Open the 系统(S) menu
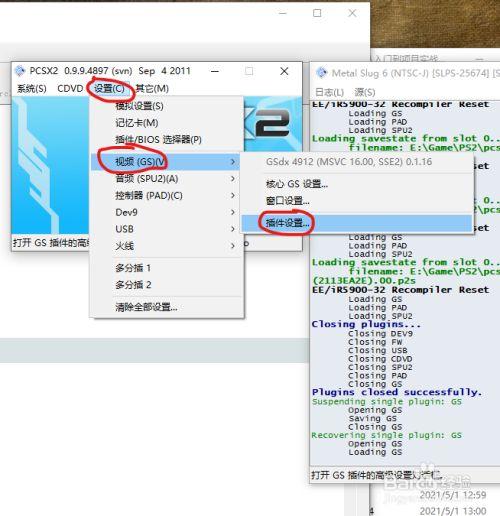This screenshot has height=516, width=500. 32,89
